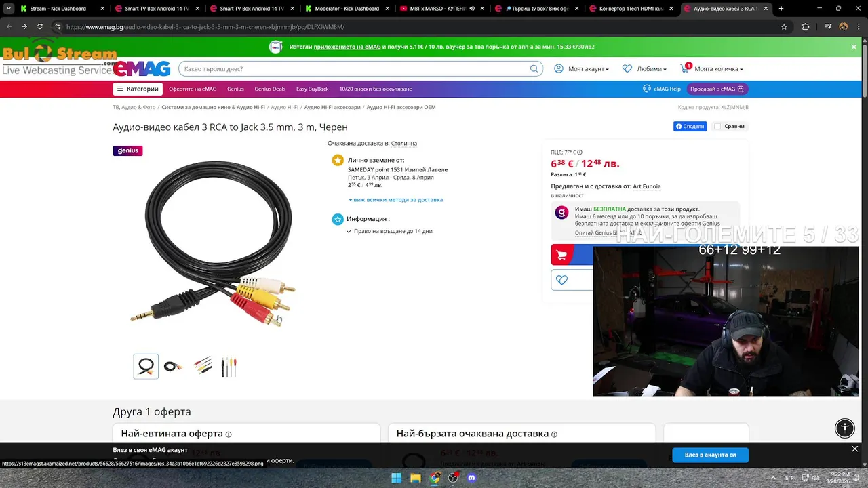Click the browser address bar URL
Image resolution: width=868 pixels, height=488 pixels.
pyautogui.click(x=205, y=27)
